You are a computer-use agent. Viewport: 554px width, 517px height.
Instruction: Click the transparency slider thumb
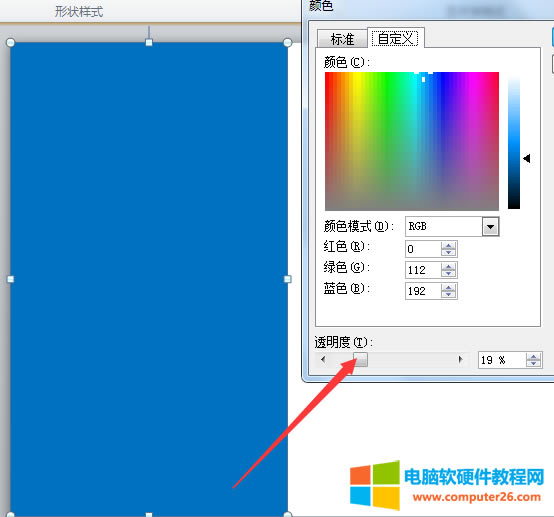pyautogui.click(x=360, y=360)
